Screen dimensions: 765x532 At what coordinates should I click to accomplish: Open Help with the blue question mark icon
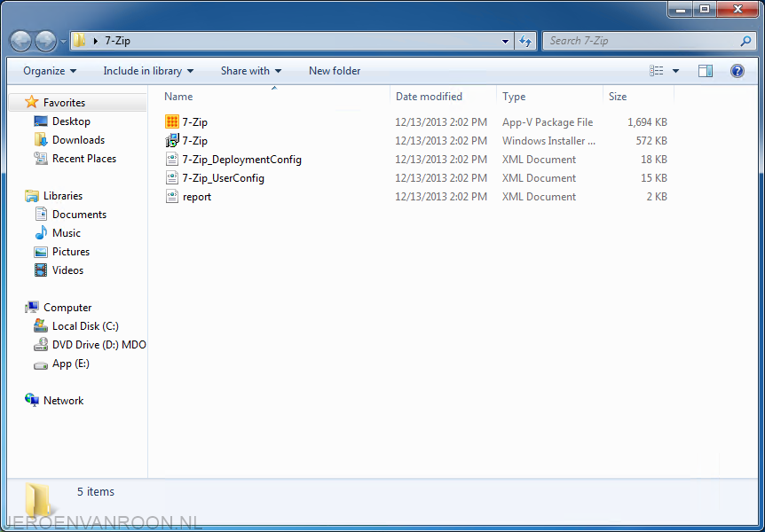pyautogui.click(x=737, y=71)
